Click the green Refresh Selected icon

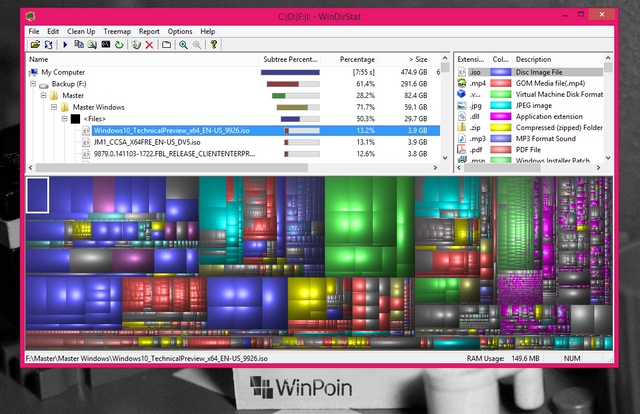[119, 45]
